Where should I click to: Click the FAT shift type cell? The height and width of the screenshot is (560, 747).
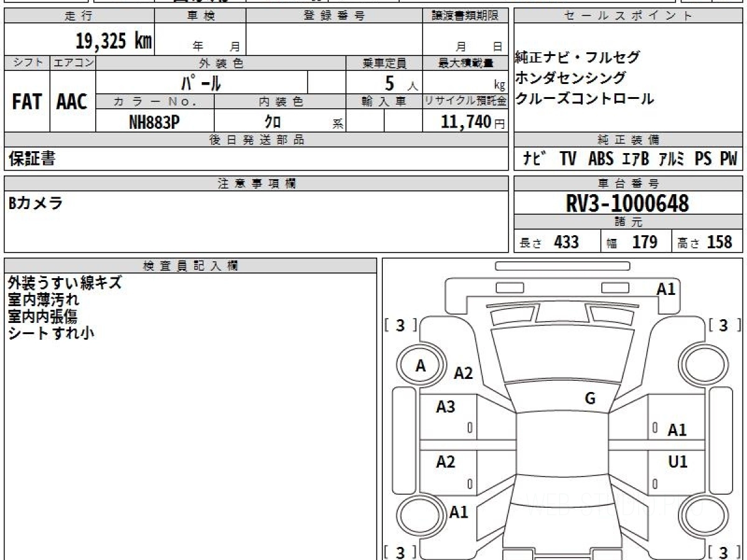[x=27, y=101]
